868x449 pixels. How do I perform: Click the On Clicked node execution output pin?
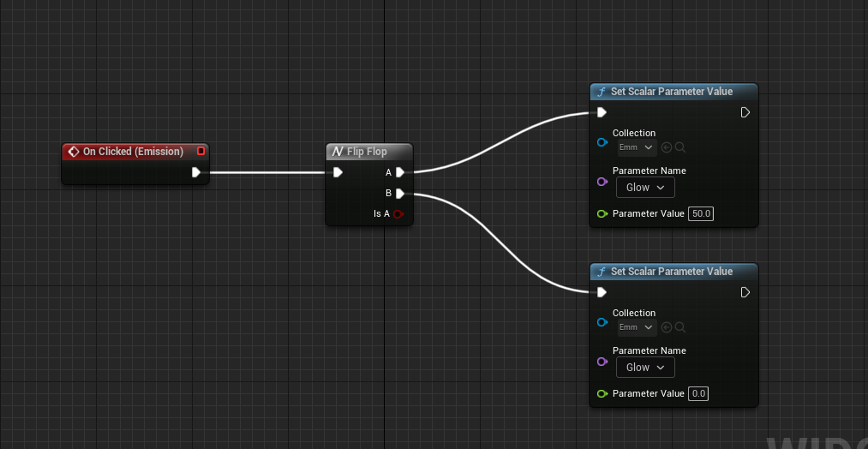196,172
